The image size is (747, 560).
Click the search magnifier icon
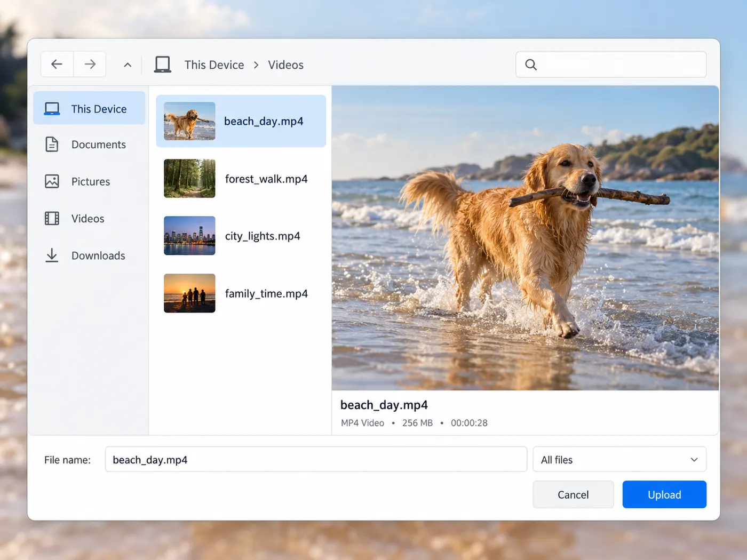(531, 65)
